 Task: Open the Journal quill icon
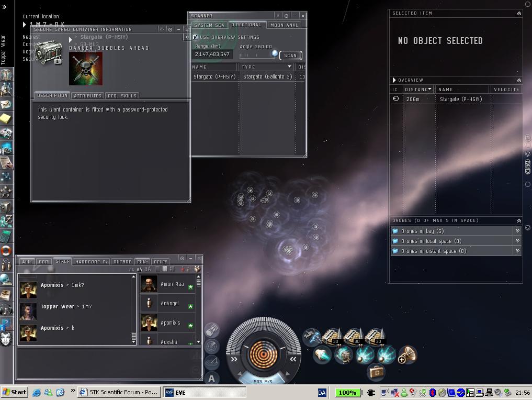coord(6,162)
